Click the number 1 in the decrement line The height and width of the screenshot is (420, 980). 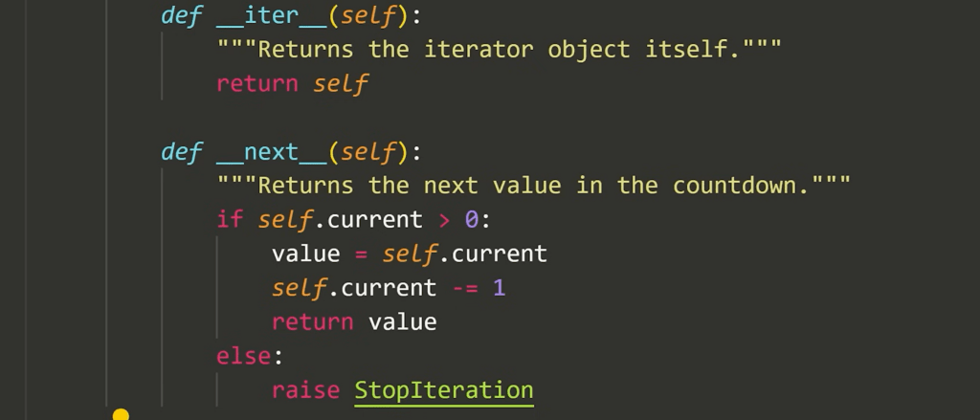point(499,287)
